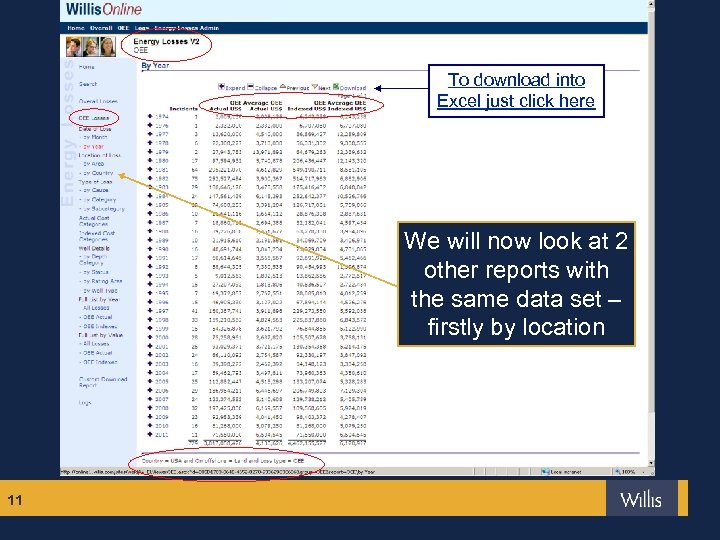Click the year 2007 in the table
The height and width of the screenshot is (540, 720).
(162, 399)
